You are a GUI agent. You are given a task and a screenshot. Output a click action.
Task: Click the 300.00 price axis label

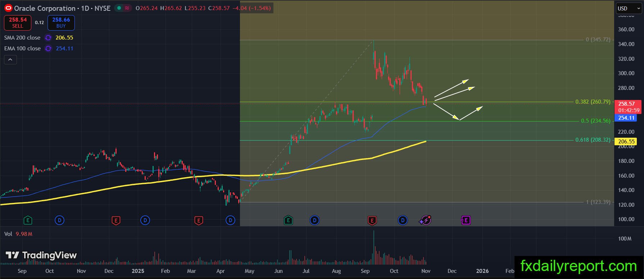pyautogui.click(x=626, y=73)
